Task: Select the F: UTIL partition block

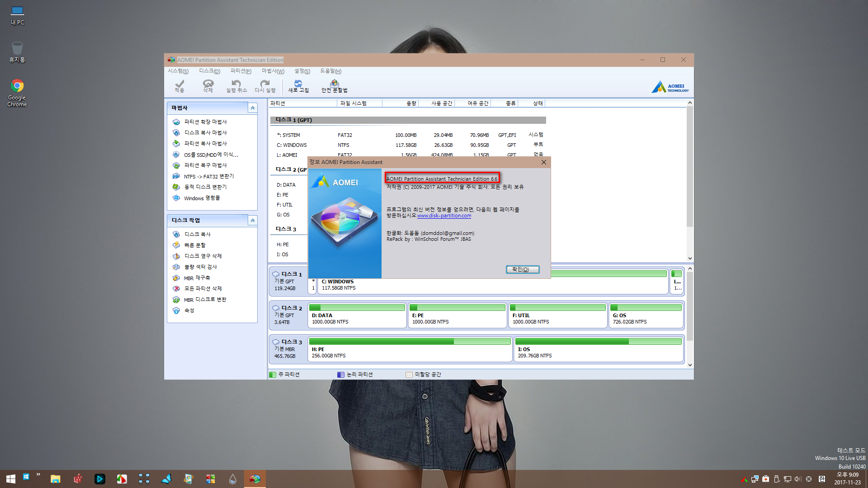Action: [558, 315]
